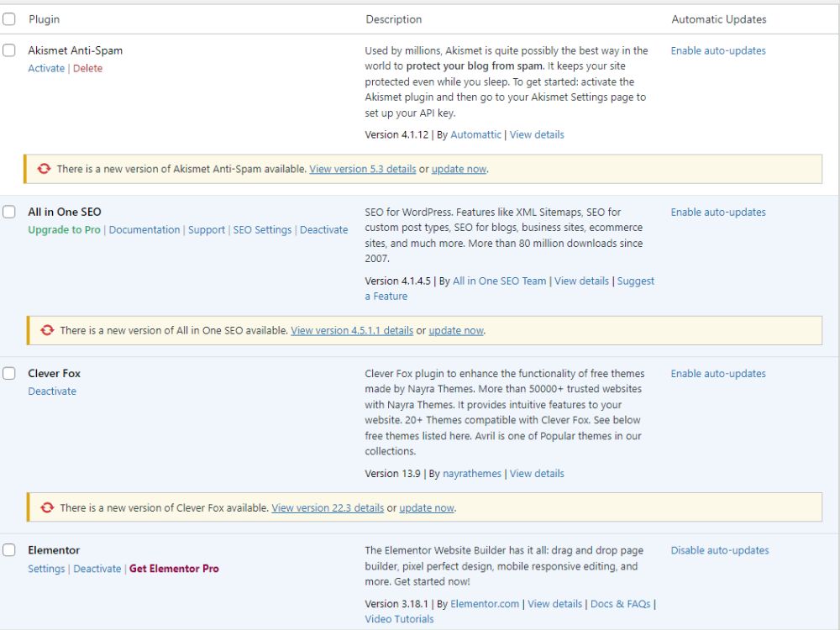
Task: Enable auto-updates for Akismet Anti-Spam
Action: 718,50
